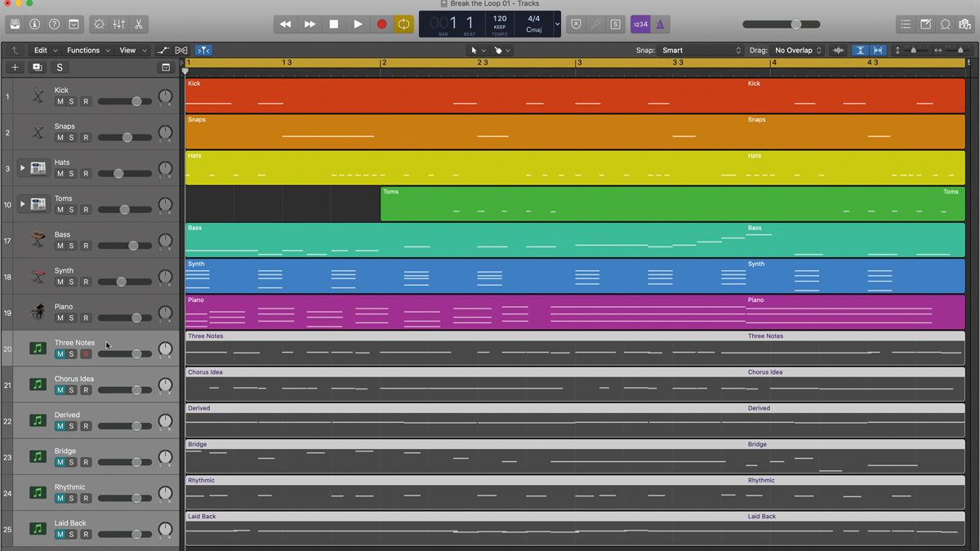The height and width of the screenshot is (551, 980).
Task: Open the List Editors panel
Action: coord(906,24)
